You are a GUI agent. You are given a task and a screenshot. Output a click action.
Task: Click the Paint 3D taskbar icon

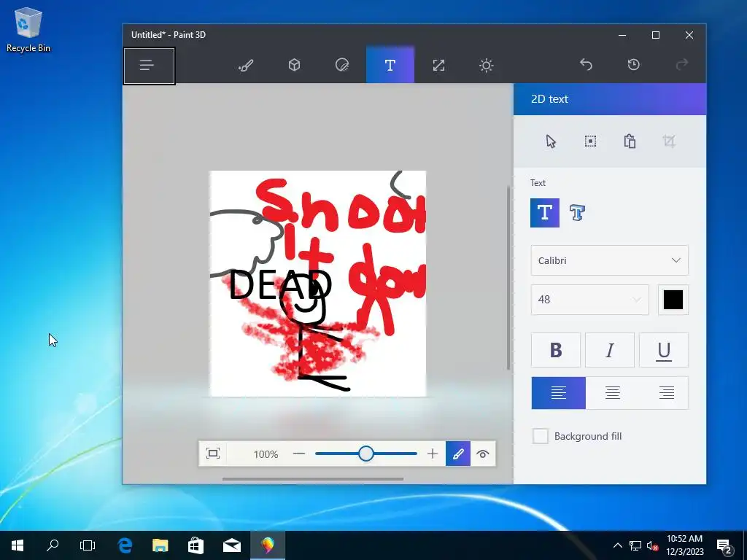(x=267, y=545)
